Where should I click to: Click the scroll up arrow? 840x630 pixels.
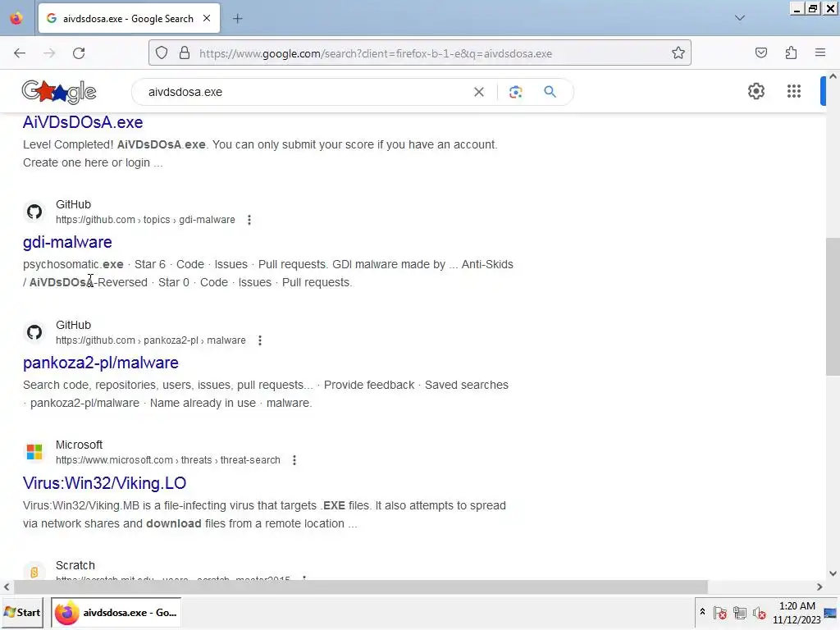tap(833, 76)
